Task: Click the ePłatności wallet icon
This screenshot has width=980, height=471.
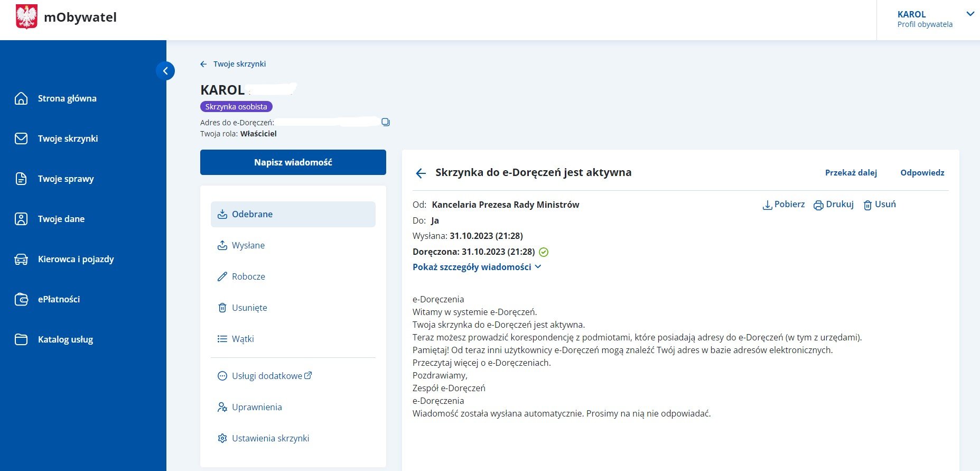Action: pyautogui.click(x=21, y=299)
